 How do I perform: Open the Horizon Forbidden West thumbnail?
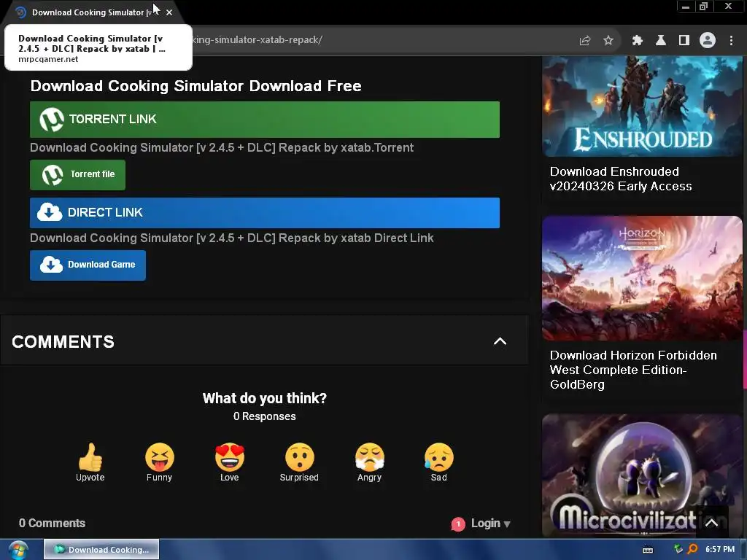click(x=642, y=278)
